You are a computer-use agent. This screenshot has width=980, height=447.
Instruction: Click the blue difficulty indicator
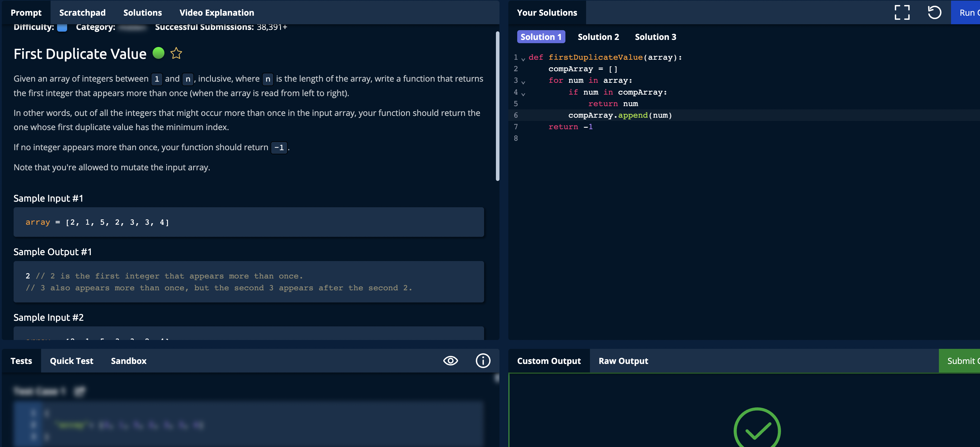[x=62, y=28]
